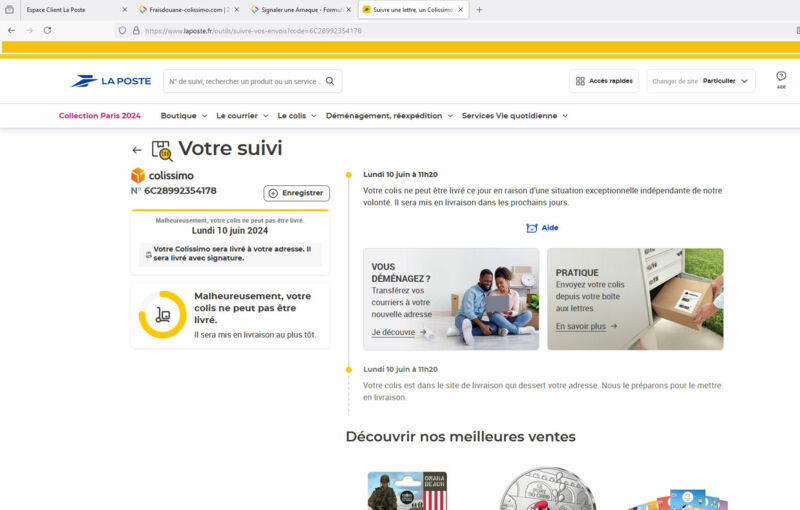Click the Accès rapides grid icon
The height and width of the screenshot is (510, 800).
(x=580, y=81)
